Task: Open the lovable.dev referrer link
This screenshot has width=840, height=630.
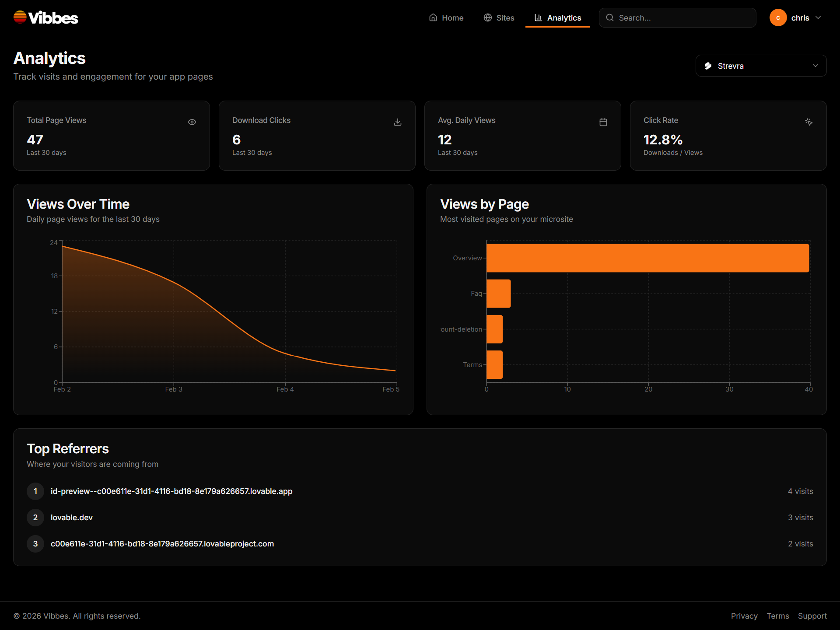Action: coord(71,517)
